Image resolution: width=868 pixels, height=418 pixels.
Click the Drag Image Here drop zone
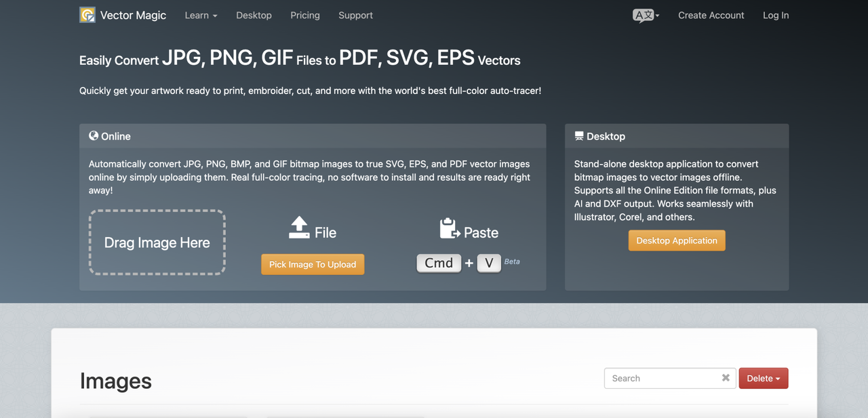(157, 243)
